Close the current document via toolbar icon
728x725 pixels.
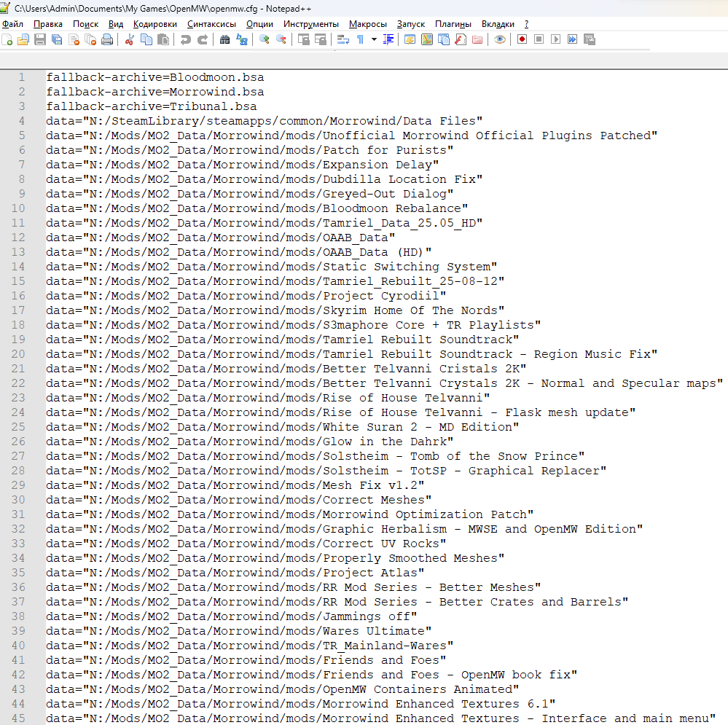pos(74,40)
